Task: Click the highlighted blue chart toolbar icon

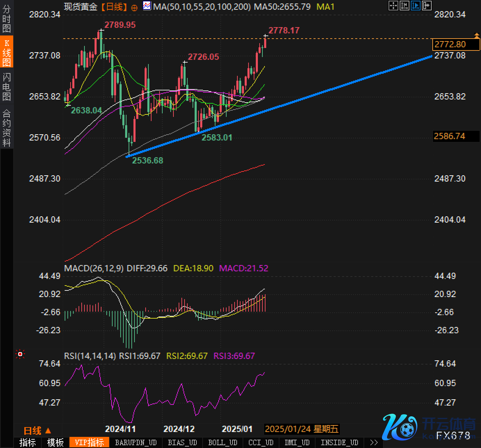Action: [415, 6]
